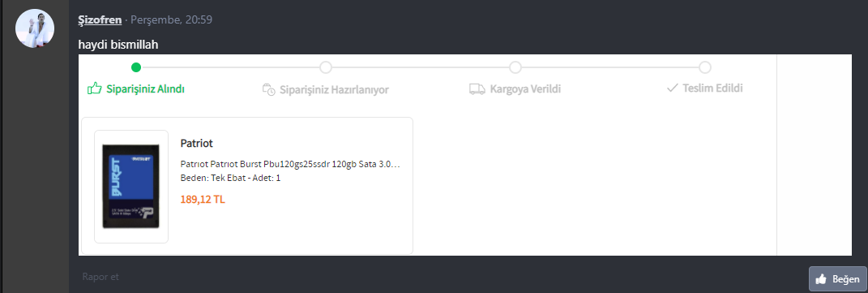
Task: Click the Teslim Edildi status label
Action: pyautogui.click(x=713, y=88)
